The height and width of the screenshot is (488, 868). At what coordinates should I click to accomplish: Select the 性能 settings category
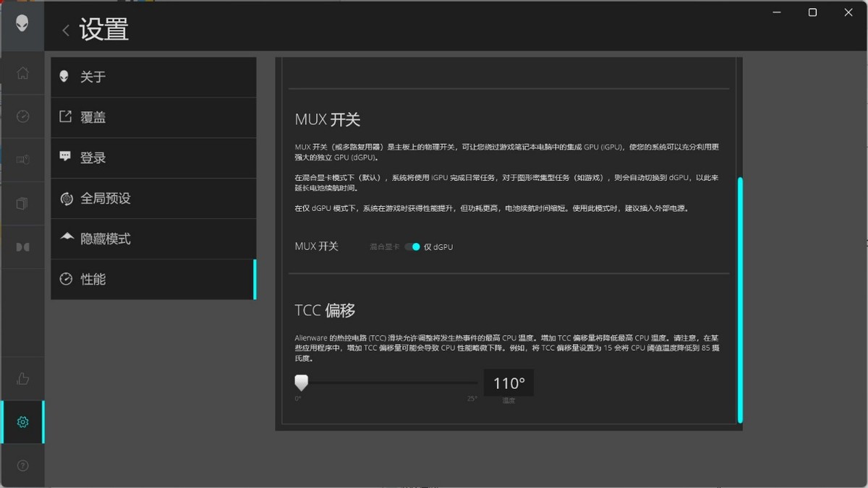[x=153, y=279]
